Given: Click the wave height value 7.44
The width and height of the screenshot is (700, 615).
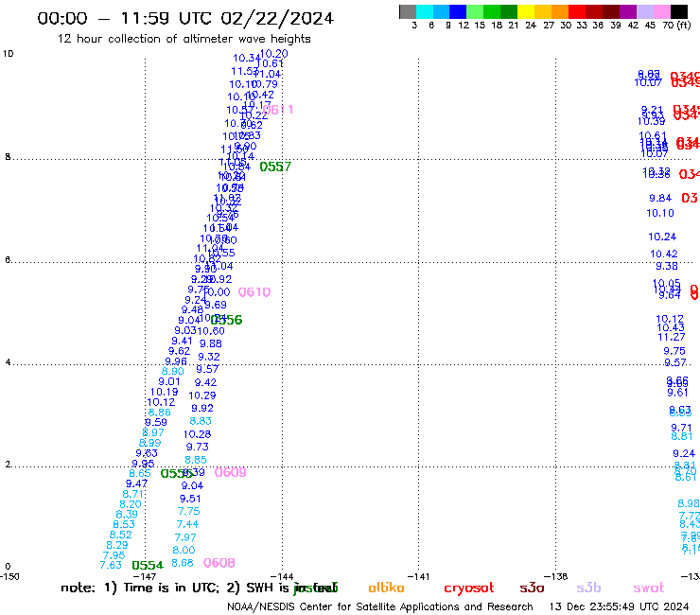Looking at the screenshot, I should pyautogui.click(x=187, y=524).
